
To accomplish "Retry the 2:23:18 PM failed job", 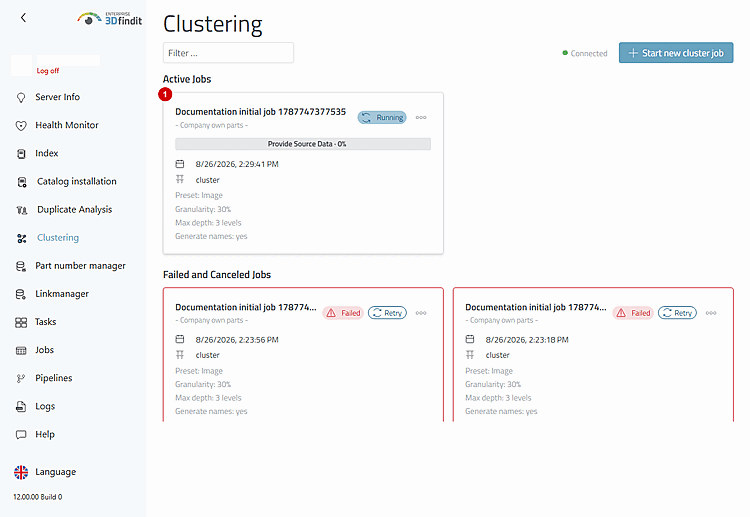I will pyautogui.click(x=677, y=313).
